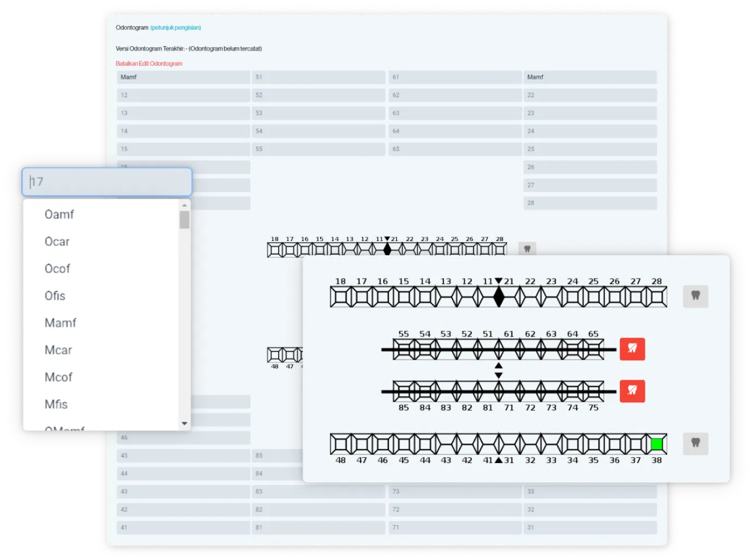Select the green-marked tooth 38 in the diagram
The width and height of the screenshot is (751, 560).
pyautogui.click(x=656, y=444)
